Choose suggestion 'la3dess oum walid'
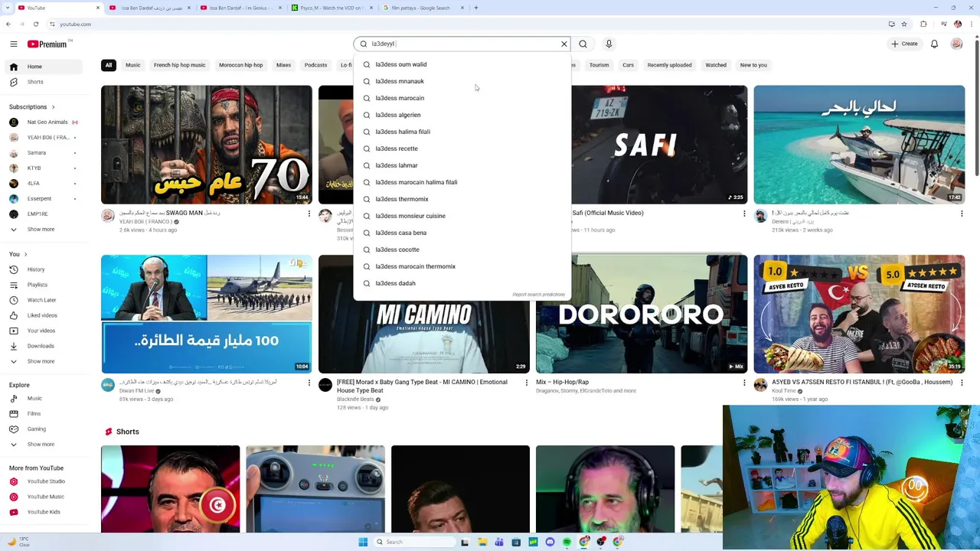 coord(462,64)
